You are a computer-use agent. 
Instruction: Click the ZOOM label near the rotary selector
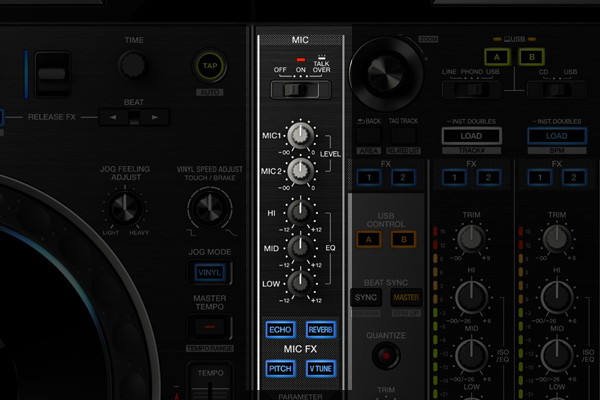[429, 39]
